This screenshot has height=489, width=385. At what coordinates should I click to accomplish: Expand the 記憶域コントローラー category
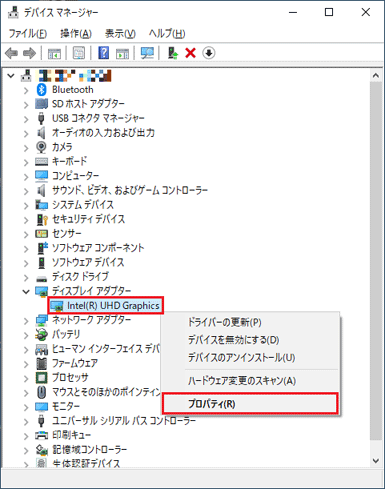pyautogui.click(x=26, y=451)
